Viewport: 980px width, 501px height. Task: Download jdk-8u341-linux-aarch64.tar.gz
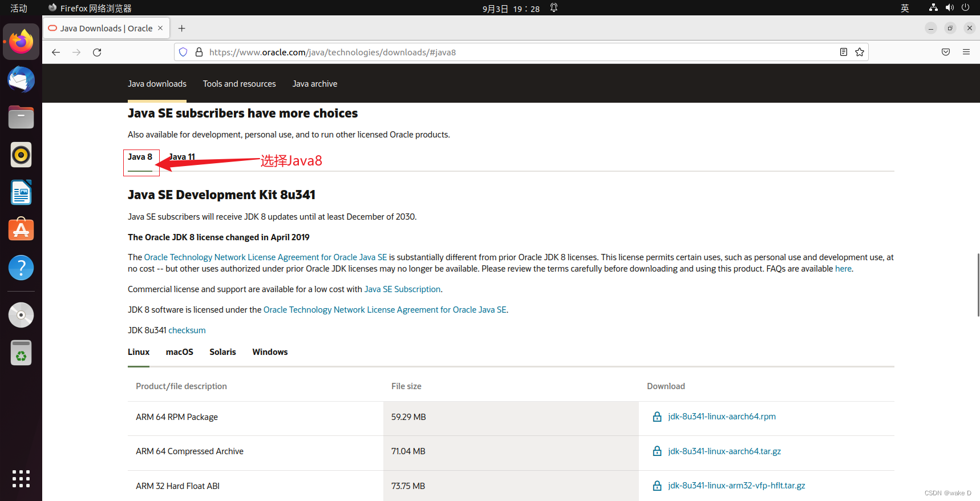(x=724, y=451)
